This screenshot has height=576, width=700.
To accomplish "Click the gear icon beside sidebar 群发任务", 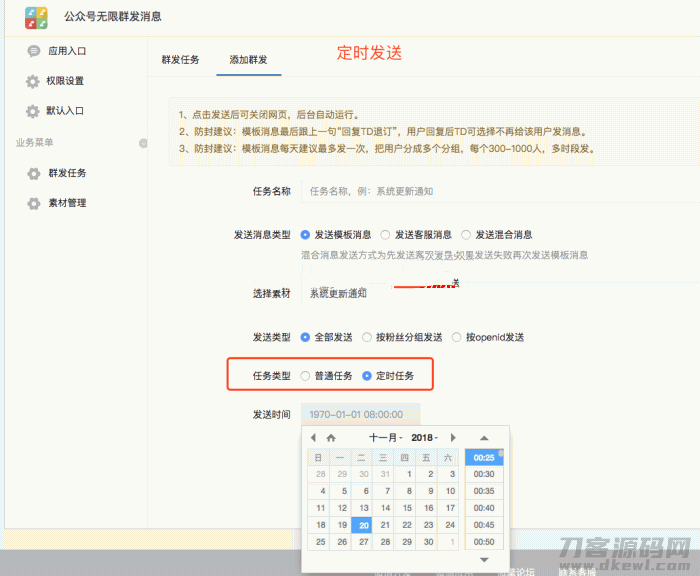I will click(x=33, y=173).
